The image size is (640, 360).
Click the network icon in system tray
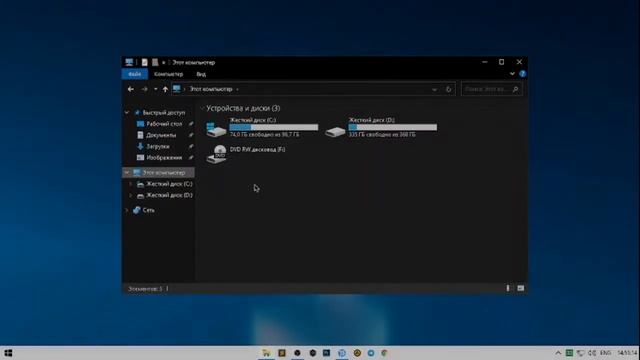[x=580, y=353]
